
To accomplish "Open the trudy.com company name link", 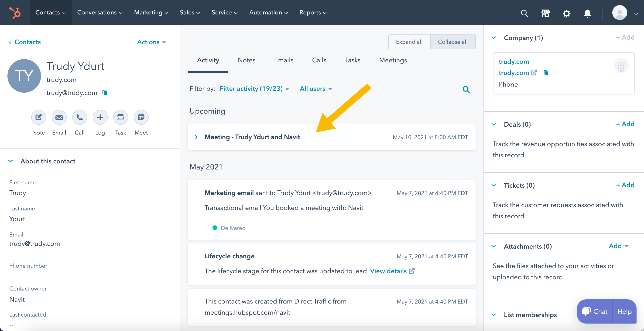I will point(514,61).
